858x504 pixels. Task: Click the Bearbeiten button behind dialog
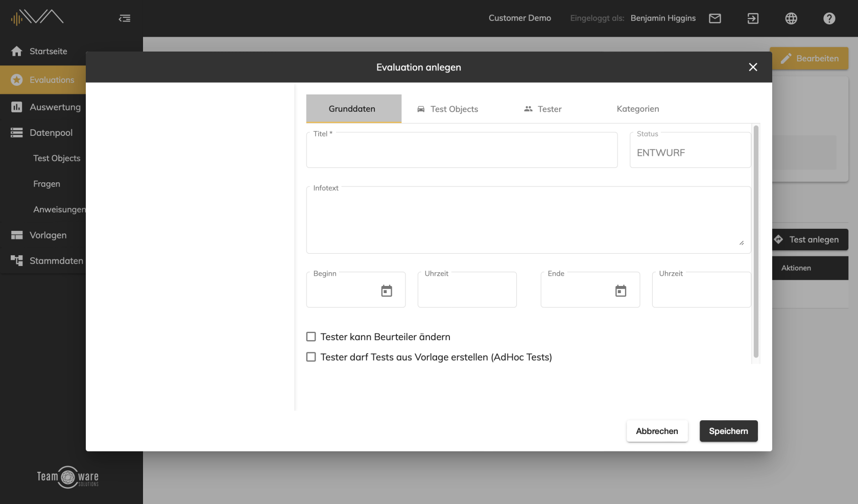pyautogui.click(x=809, y=58)
